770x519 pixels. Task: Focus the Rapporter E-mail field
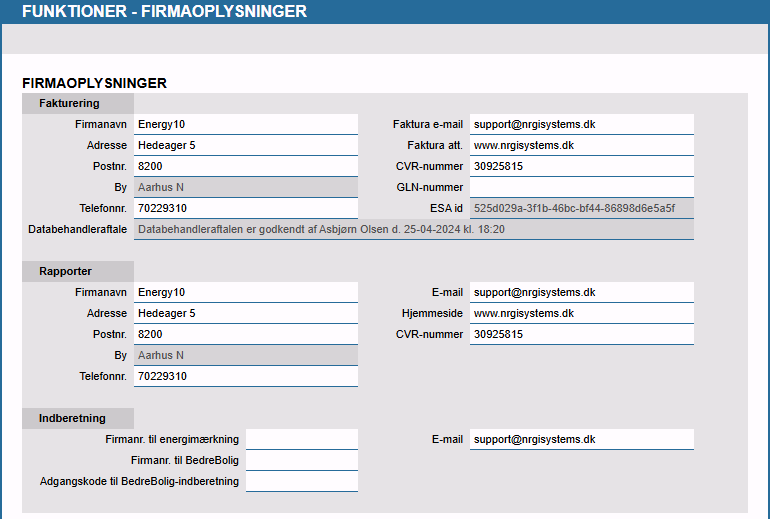point(581,292)
